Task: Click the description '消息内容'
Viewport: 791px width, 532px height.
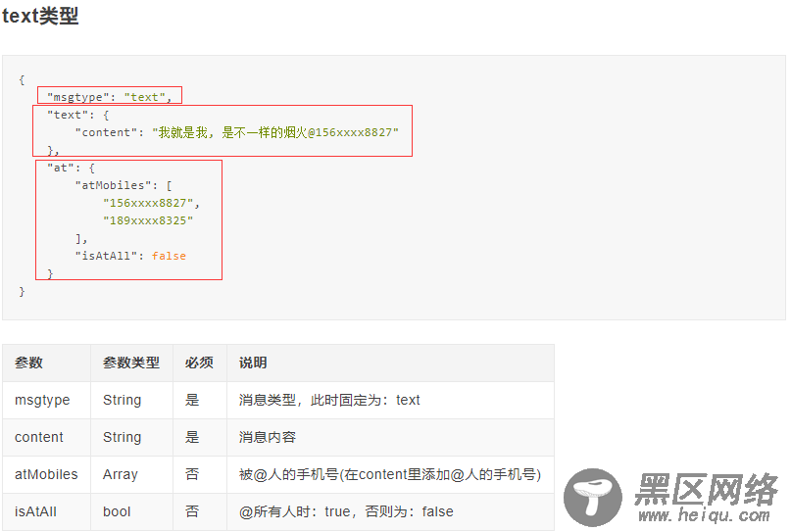Action: tap(268, 437)
